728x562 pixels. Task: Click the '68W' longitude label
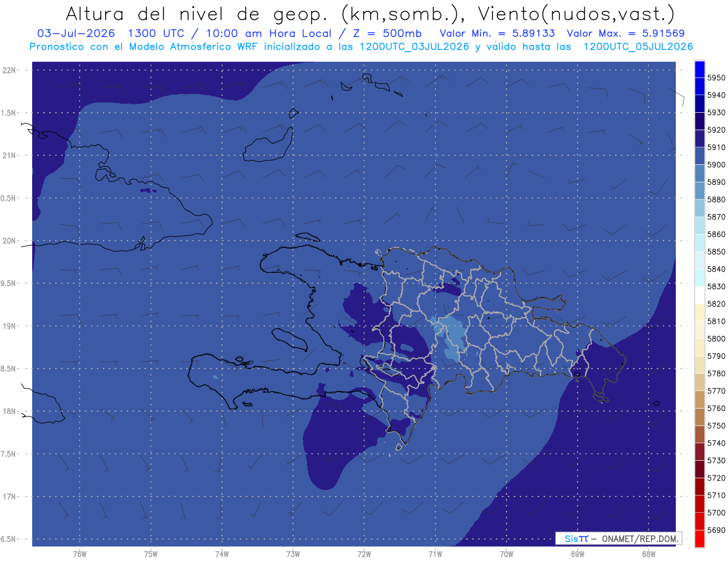tap(649, 554)
